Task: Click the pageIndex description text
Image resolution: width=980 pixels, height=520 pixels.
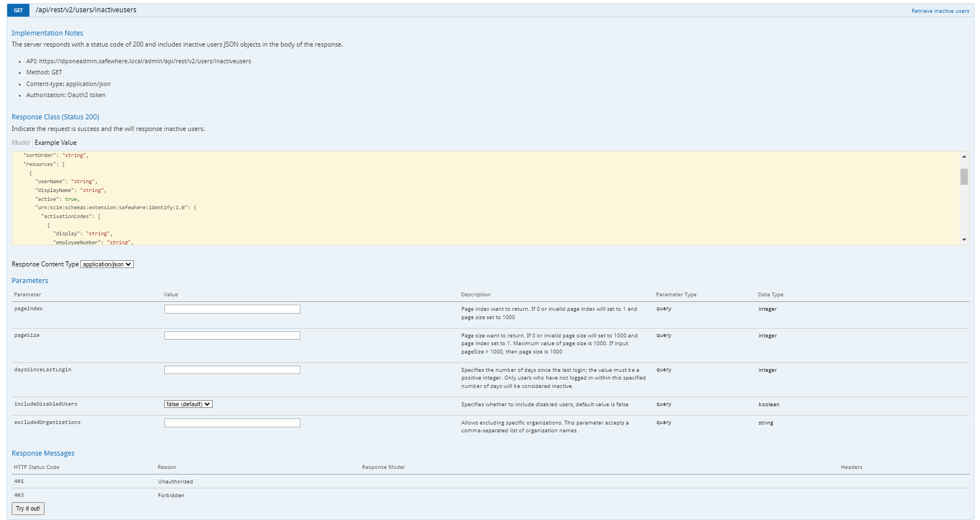Action: (549, 313)
